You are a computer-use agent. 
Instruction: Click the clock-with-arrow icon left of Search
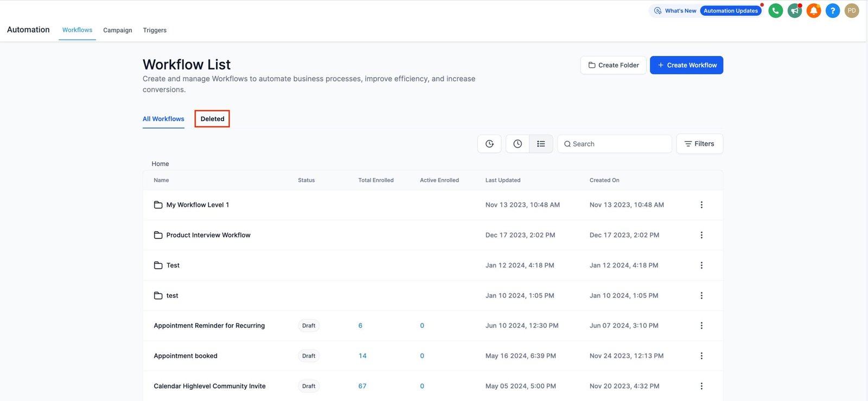point(489,144)
